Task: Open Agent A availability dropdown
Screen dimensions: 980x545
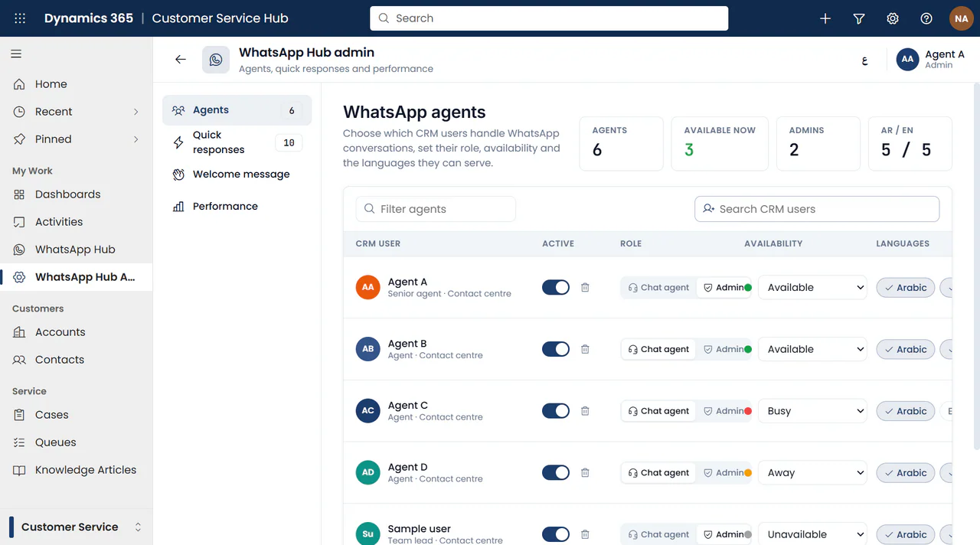Action: click(x=812, y=288)
